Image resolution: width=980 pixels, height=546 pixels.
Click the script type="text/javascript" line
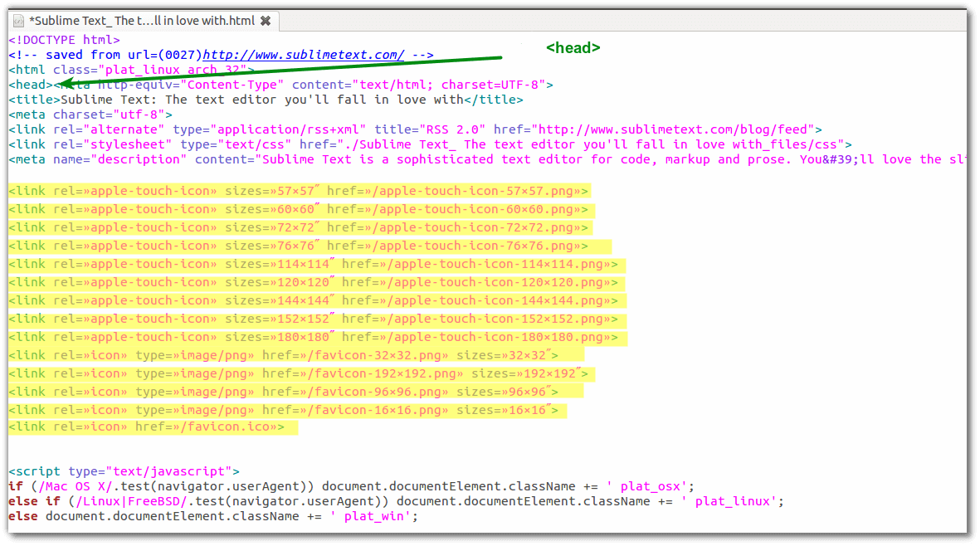(x=124, y=471)
